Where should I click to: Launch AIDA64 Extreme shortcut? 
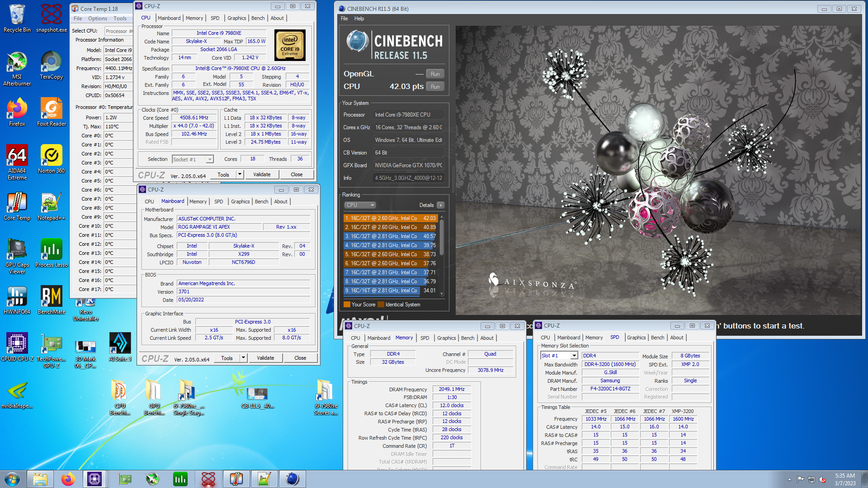(x=17, y=162)
